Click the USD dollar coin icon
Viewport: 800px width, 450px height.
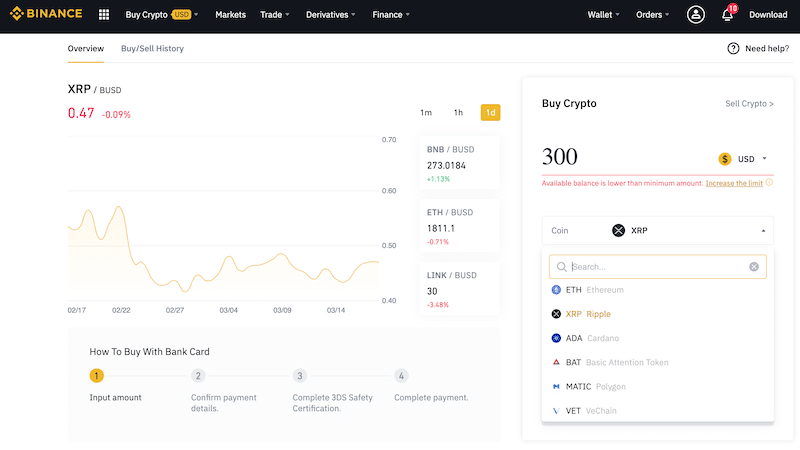[724, 159]
